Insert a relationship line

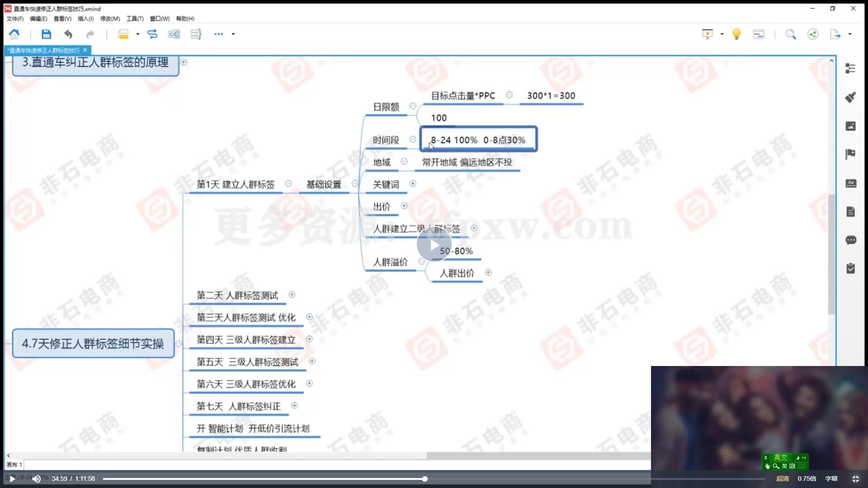153,34
